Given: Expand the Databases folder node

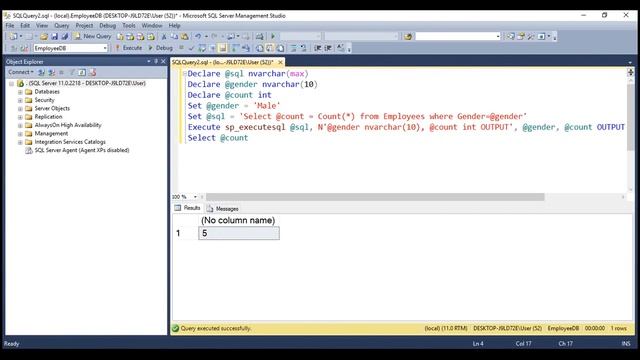Looking at the screenshot, I should (20, 92).
